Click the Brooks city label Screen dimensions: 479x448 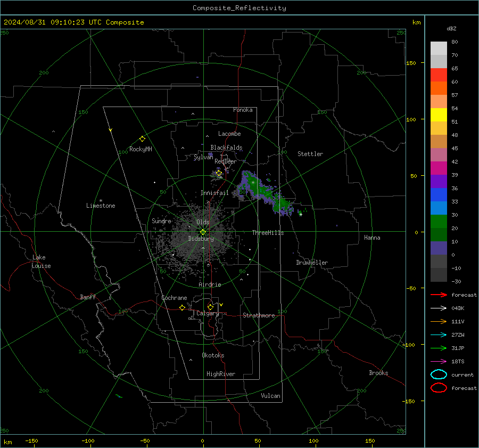378,373
